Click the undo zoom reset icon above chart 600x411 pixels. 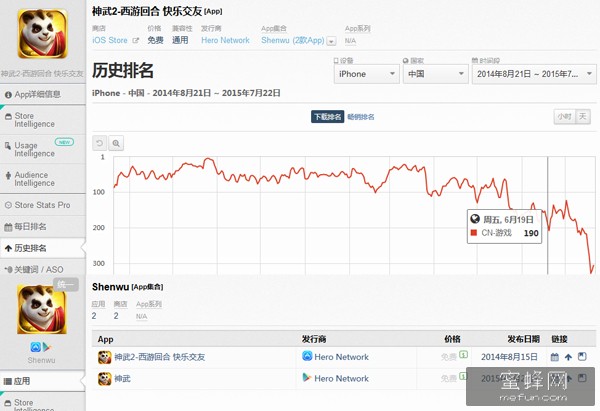pos(100,143)
